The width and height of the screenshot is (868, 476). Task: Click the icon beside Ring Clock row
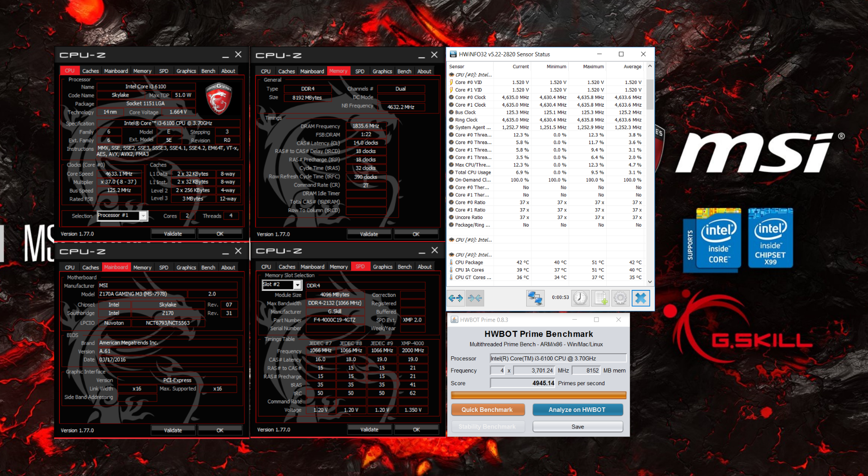point(451,120)
